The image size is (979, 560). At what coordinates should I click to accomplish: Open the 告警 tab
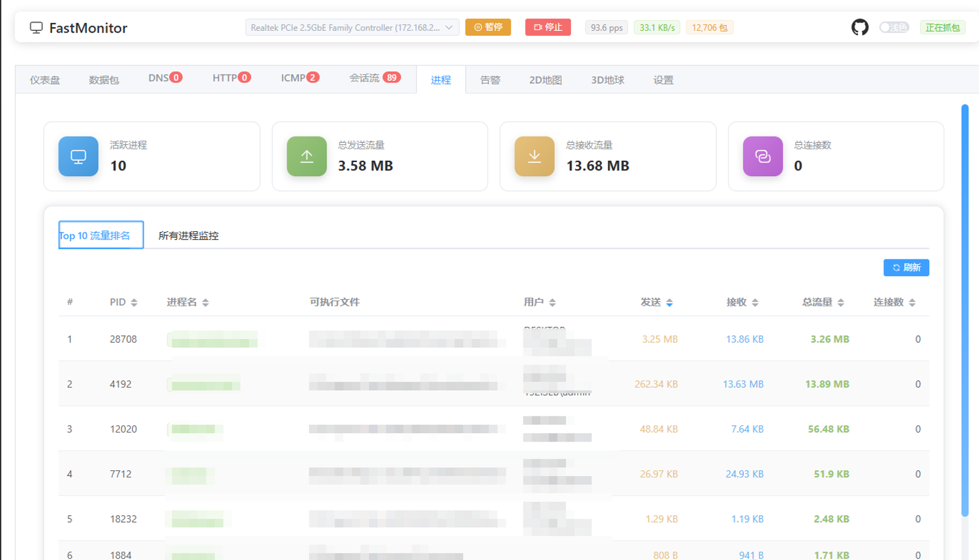pos(490,80)
